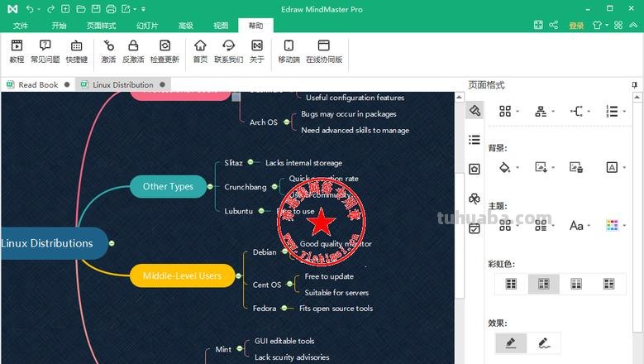Collapse the ribbon with the chevron icon
This screenshot has width=644, height=364.
pos(633,25)
